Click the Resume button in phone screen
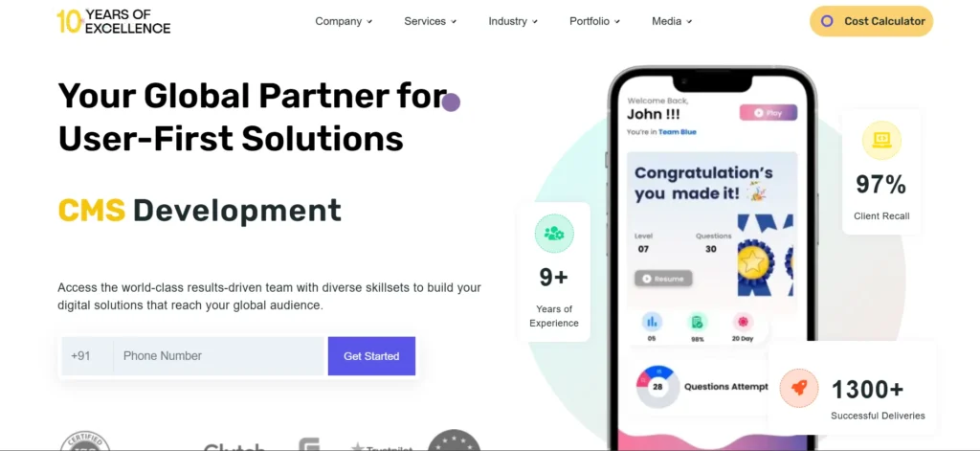The width and height of the screenshot is (980, 451). tap(663, 279)
